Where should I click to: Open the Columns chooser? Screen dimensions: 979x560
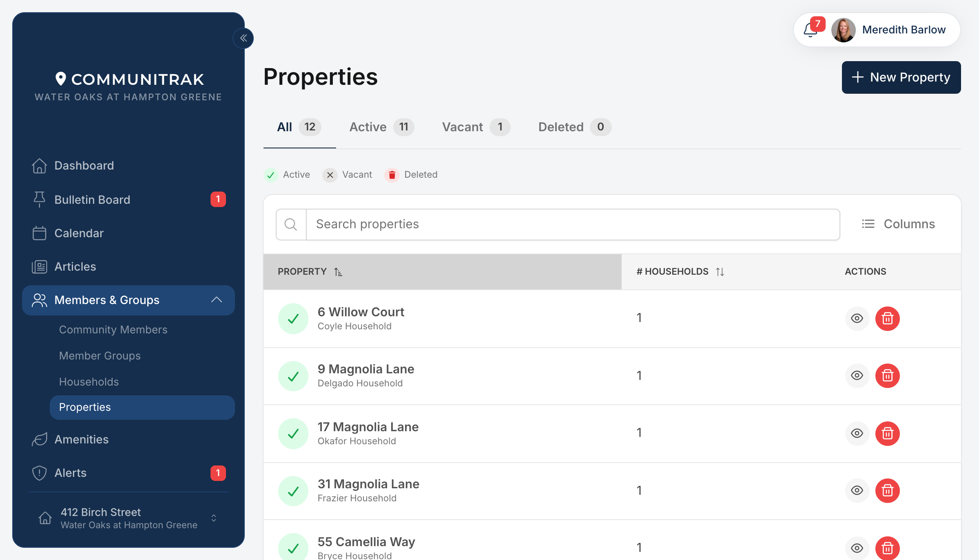point(898,224)
